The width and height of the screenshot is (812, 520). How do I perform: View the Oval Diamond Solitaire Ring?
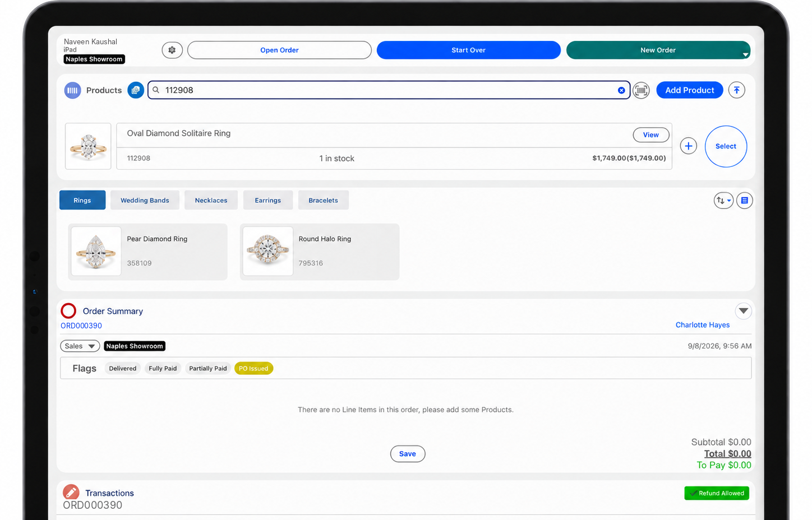coord(651,135)
